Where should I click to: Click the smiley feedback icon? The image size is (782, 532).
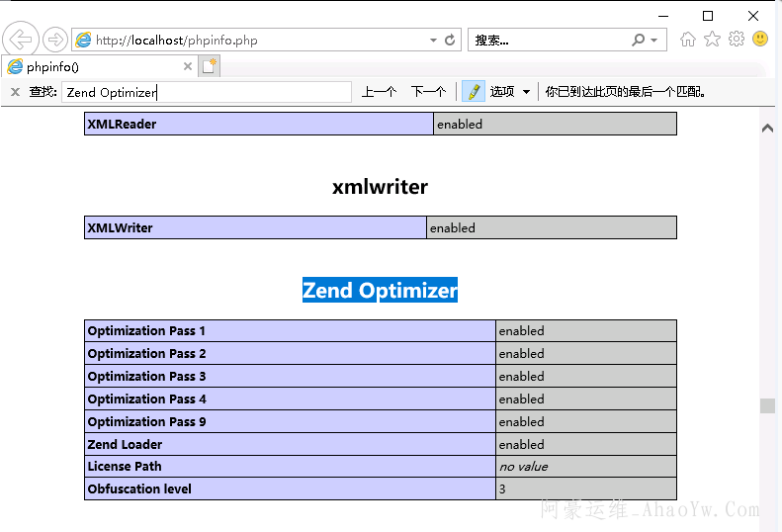(760, 40)
